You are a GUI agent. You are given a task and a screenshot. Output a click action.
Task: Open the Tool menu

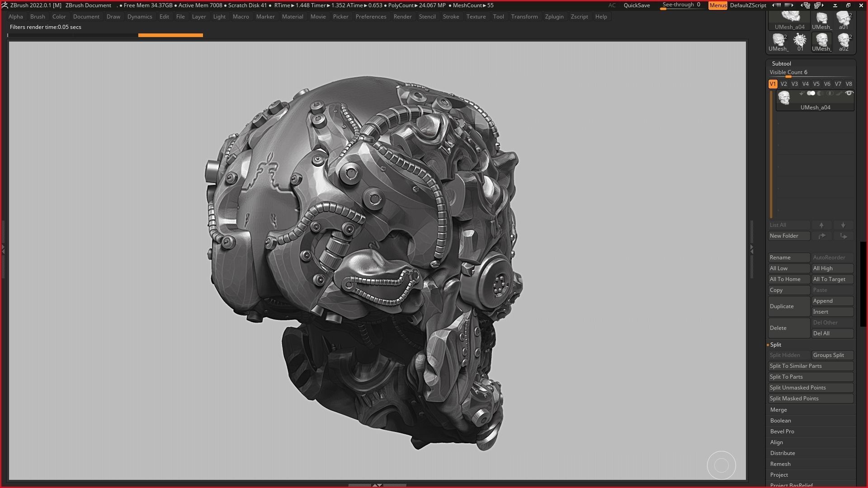point(498,17)
